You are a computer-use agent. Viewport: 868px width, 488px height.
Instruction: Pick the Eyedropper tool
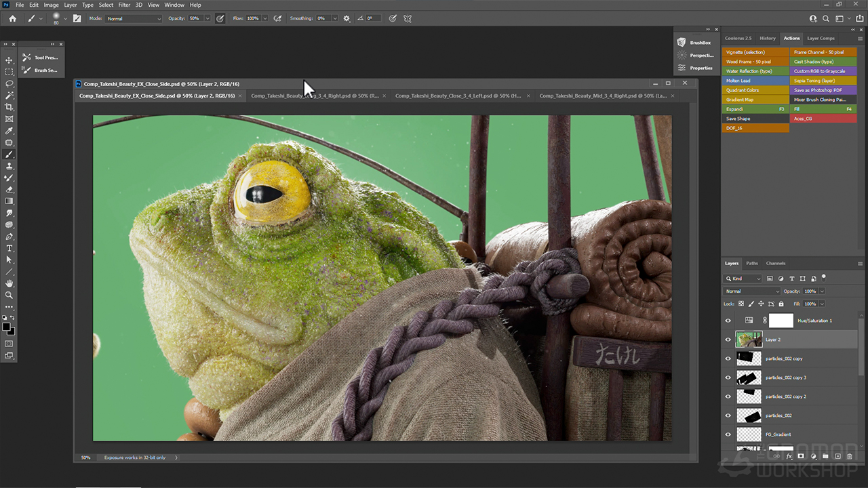tap(9, 131)
